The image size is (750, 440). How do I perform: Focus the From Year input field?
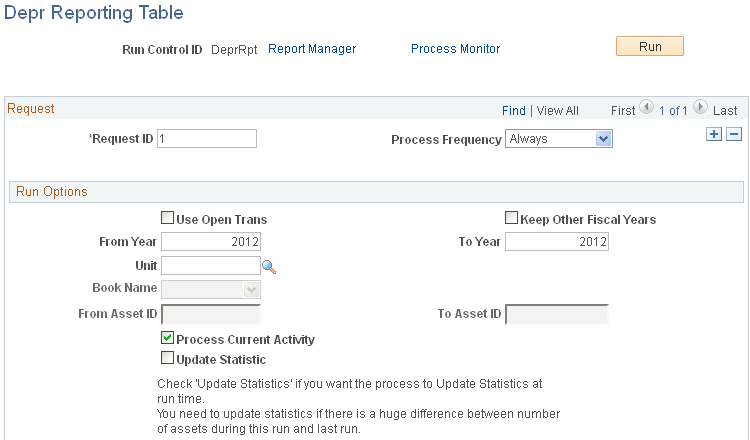pos(210,242)
